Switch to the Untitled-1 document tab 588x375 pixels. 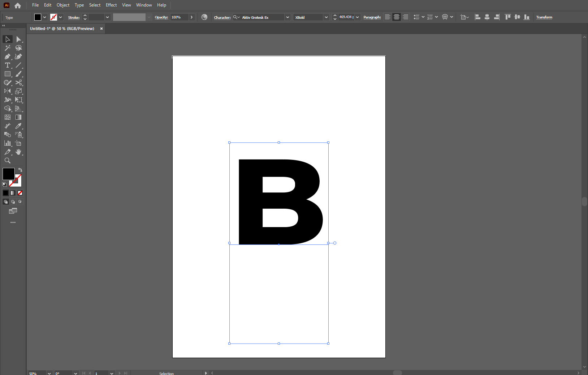click(62, 29)
